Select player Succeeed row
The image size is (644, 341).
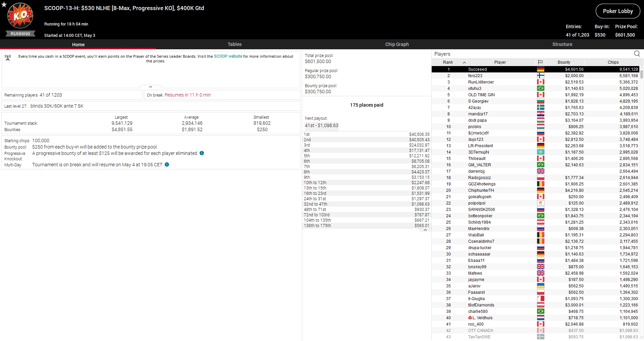(x=535, y=69)
